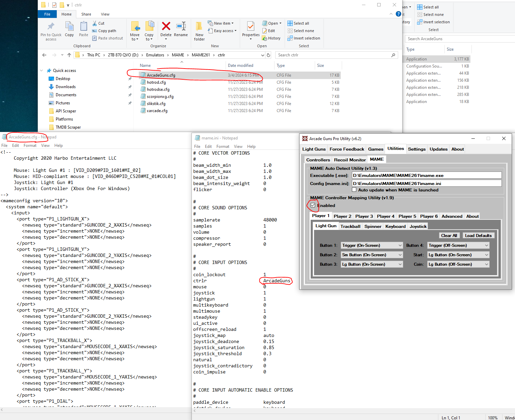Select the Player 2 tab
The height and width of the screenshot is (420, 515).
[x=342, y=216]
